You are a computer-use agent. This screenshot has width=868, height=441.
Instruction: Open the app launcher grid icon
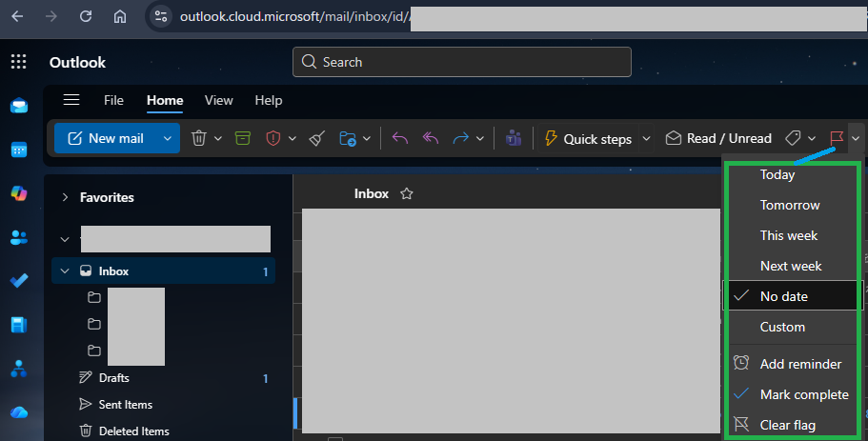19,61
